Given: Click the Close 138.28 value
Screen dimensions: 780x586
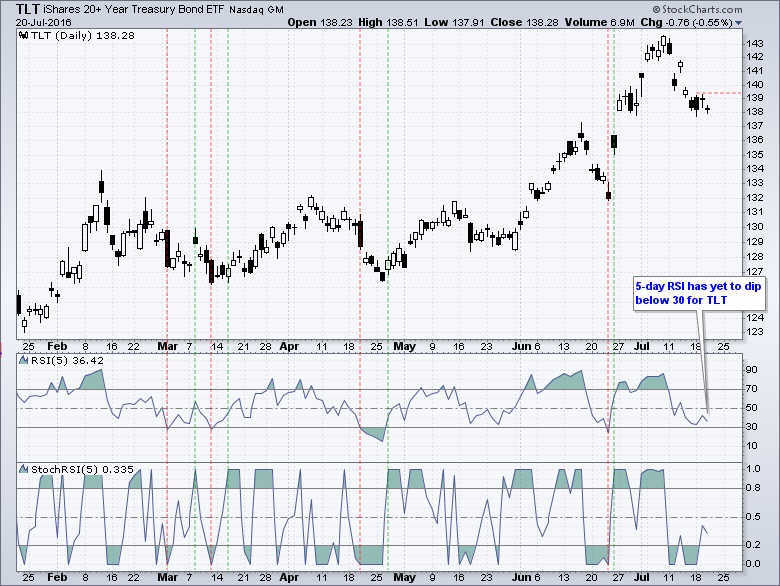Looking at the screenshot, I should click(x=524, y=22).
